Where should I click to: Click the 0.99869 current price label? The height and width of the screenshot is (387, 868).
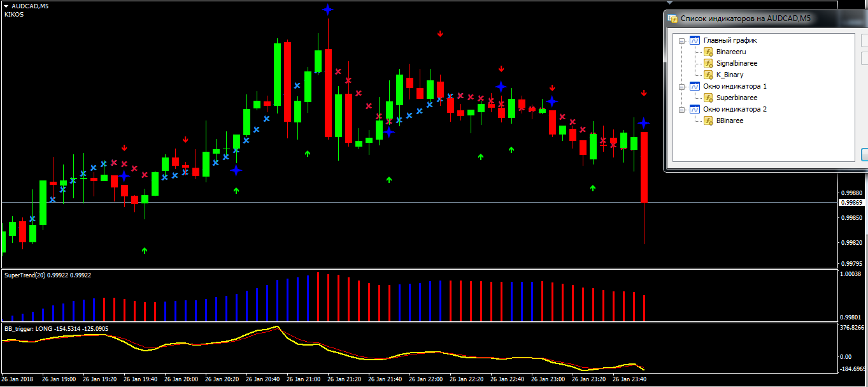tap(851, 203)
